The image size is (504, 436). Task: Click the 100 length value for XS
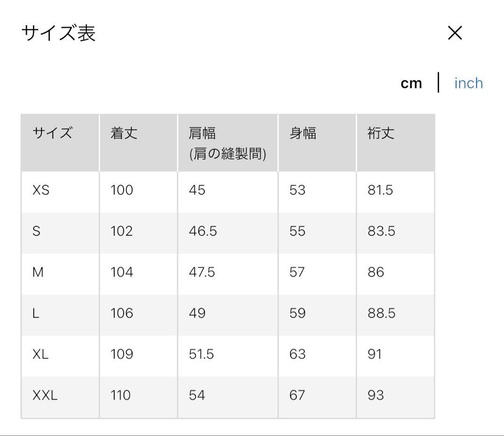click(x=121, y=190)
